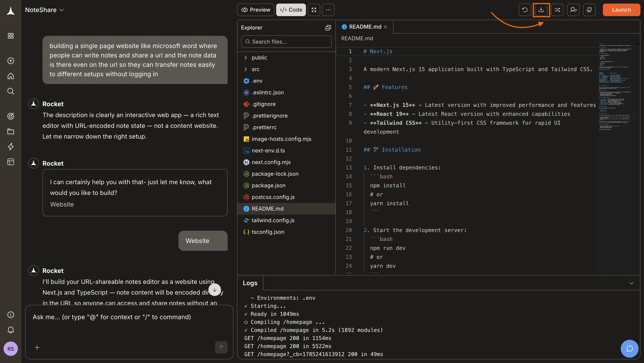
Task: Select the Logs tab
Action: [250, 283]
